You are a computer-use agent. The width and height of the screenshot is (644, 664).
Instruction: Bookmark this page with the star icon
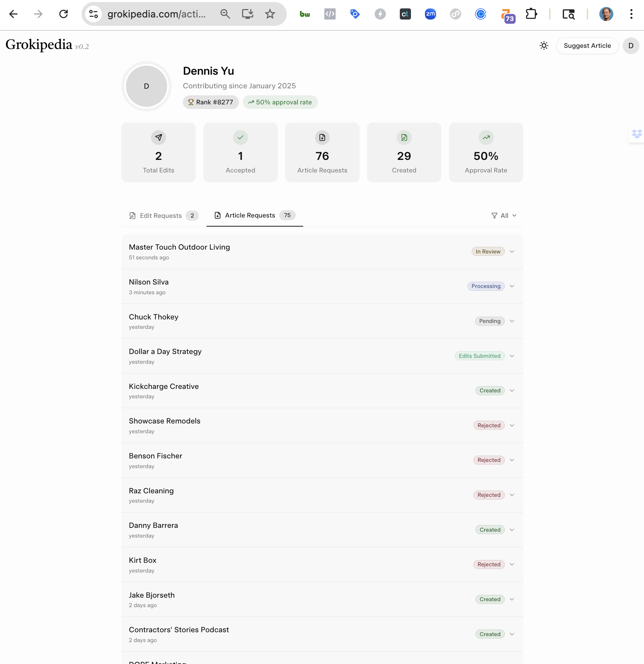pyautogui.click(x=270, y=14)
